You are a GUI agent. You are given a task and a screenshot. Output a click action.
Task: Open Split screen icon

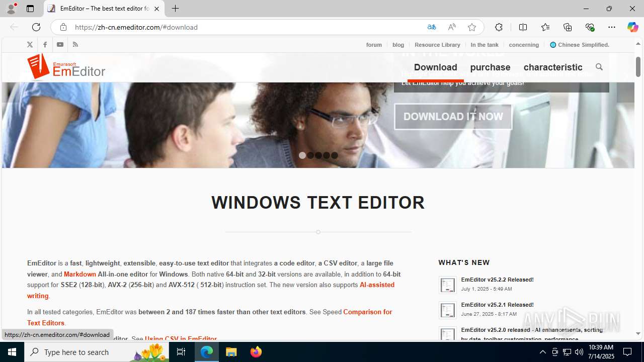[523, 27]
